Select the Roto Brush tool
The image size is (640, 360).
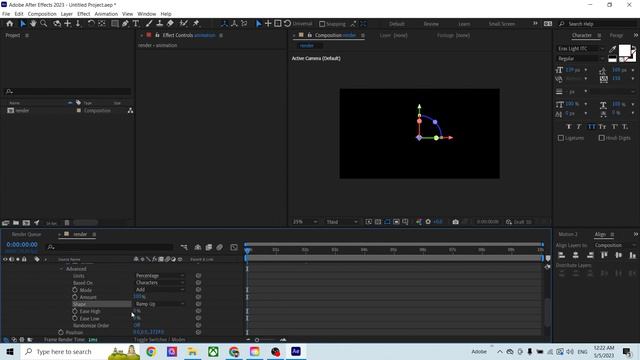(x=184, y=24)
